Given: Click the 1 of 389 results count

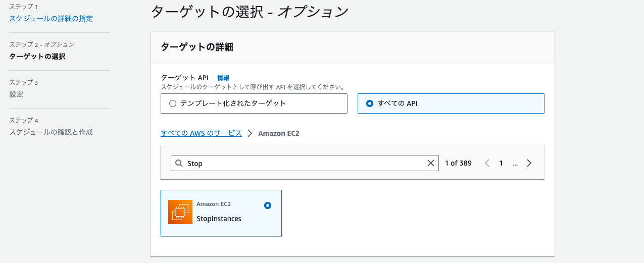Looking at the screenshot, I should [458, 163].
